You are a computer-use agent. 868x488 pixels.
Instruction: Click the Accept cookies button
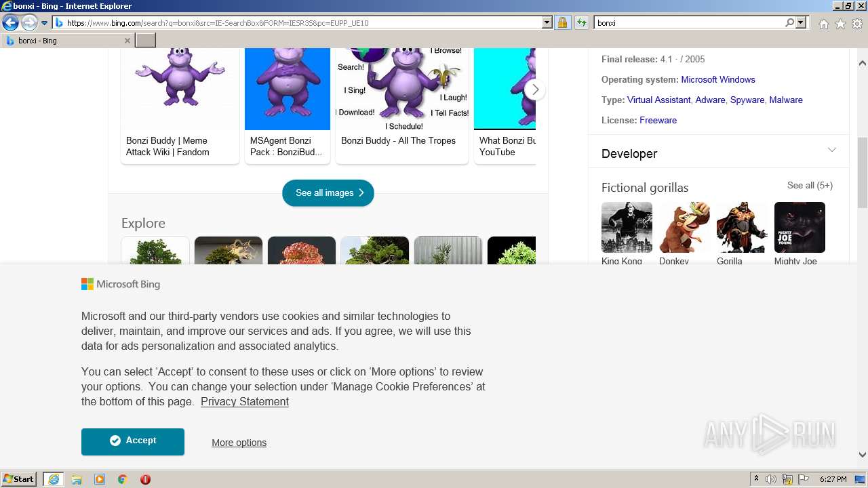coord(133,442)
